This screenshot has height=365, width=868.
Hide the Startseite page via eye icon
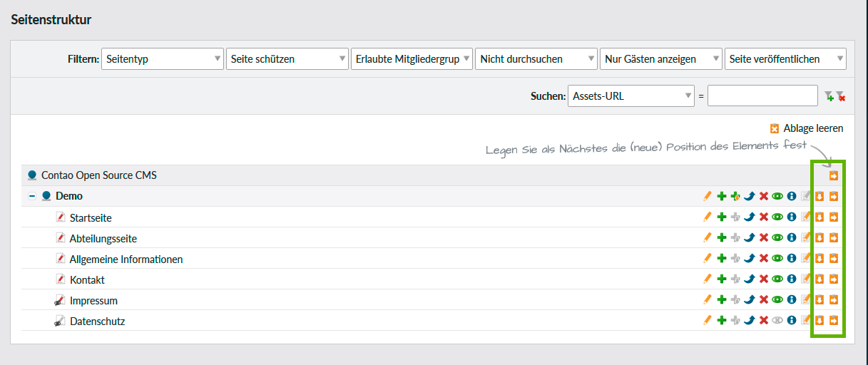(777, 217)
